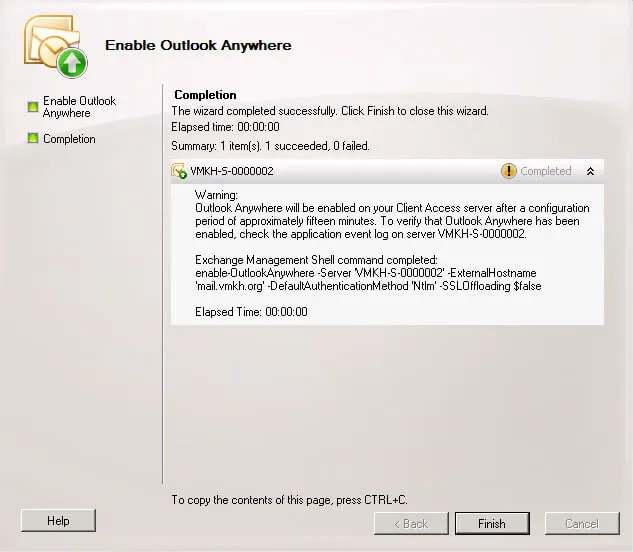Click the 'Warning:' label in the results
Screen dimensions: 633x552
point(216,195)
